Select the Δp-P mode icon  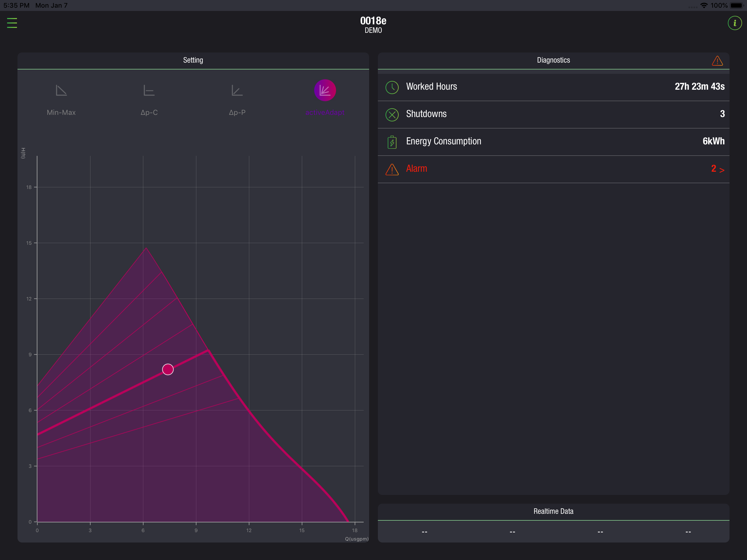(x=237, y=90)
